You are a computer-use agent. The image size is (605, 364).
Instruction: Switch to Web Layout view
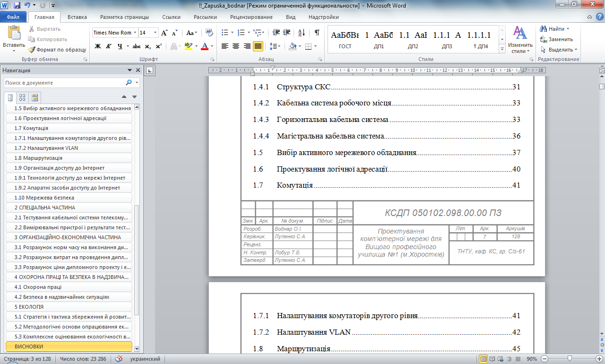(501, 359)
